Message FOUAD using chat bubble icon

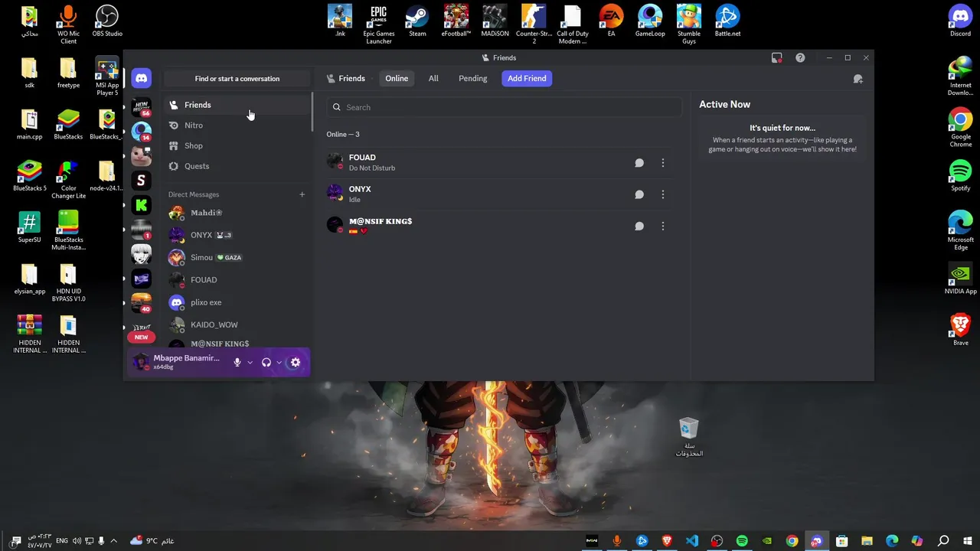tap(639, 163)
